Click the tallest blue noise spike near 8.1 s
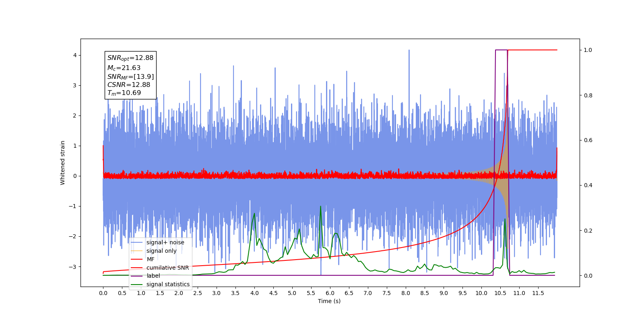 [x=409, y=51]
